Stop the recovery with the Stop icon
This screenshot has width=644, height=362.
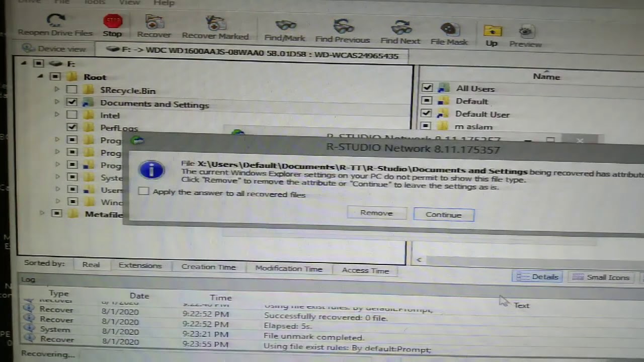pyautogui.click(x=112, y=22)
